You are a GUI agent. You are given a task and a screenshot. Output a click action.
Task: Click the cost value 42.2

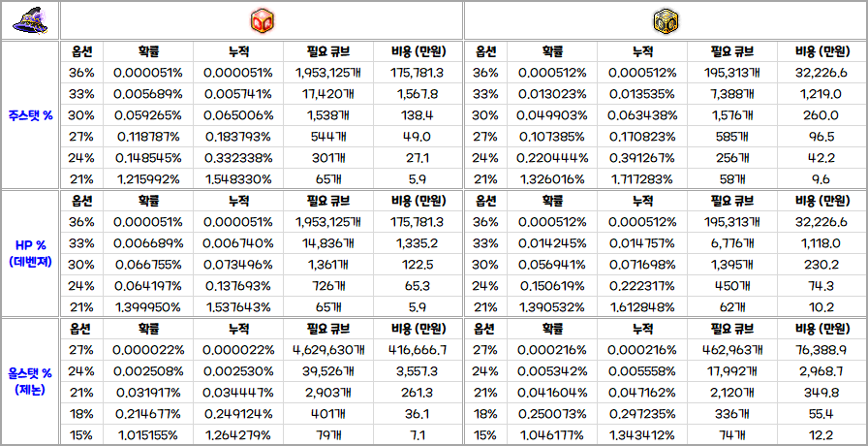pos(822,158)
